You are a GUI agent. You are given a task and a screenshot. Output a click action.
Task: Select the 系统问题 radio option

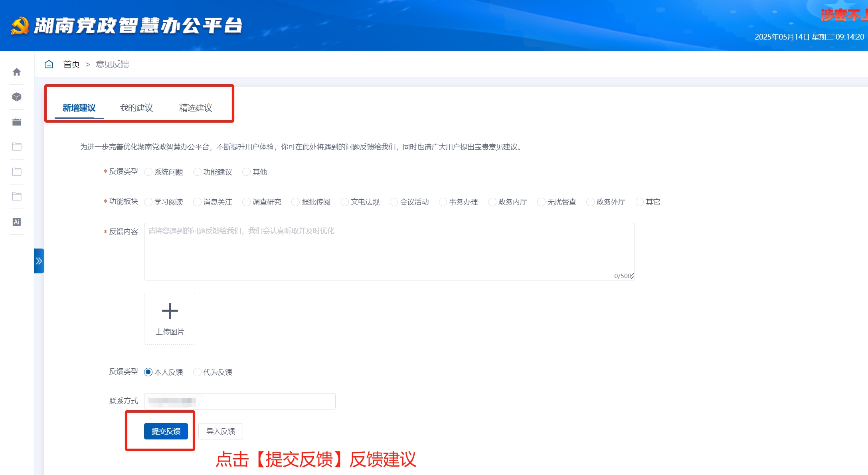pyautogui.click(x=148, y=172)
